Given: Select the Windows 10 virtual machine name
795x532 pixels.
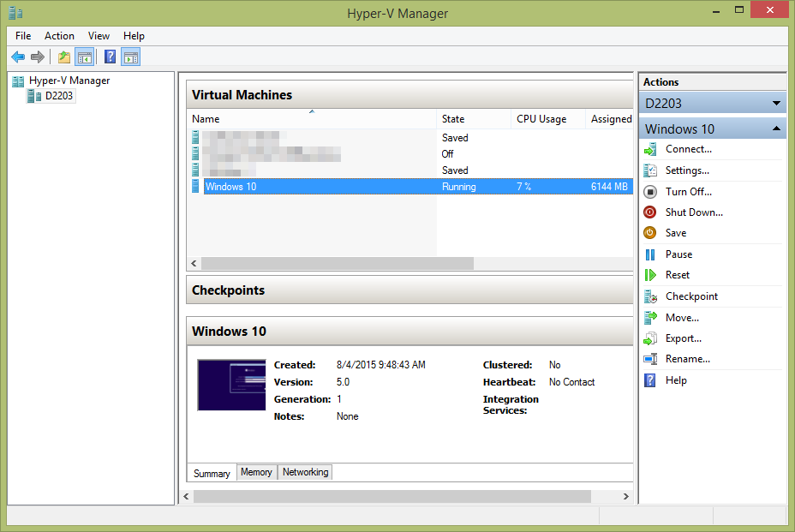Looking at the screenshot, I should click(230, 187).
